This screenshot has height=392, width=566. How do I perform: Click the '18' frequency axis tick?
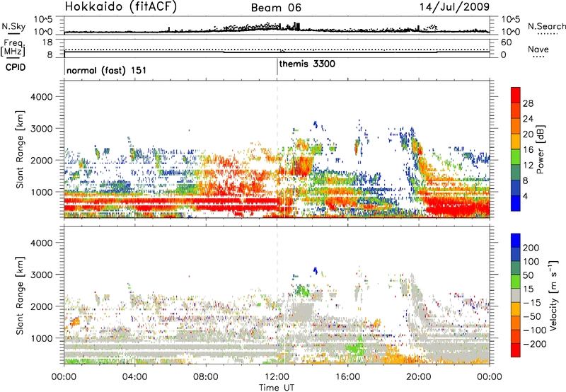(x=47, y=42)
